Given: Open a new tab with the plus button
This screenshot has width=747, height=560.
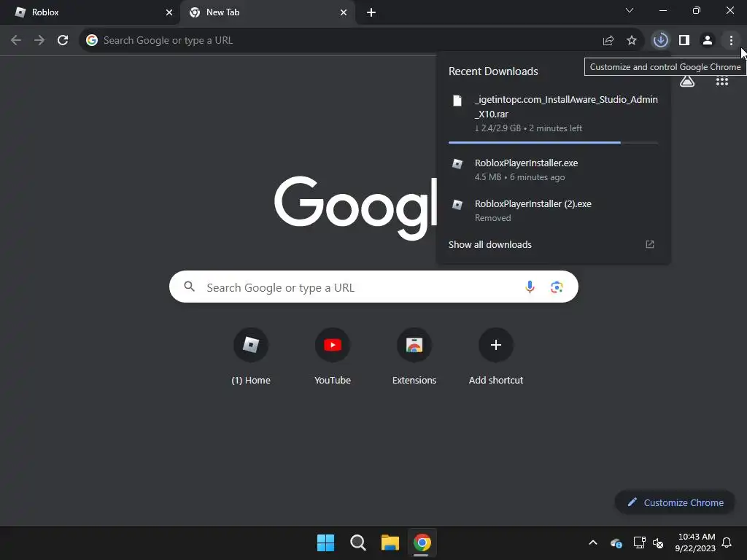Looking at the screenshot, I should coord(371,12).
